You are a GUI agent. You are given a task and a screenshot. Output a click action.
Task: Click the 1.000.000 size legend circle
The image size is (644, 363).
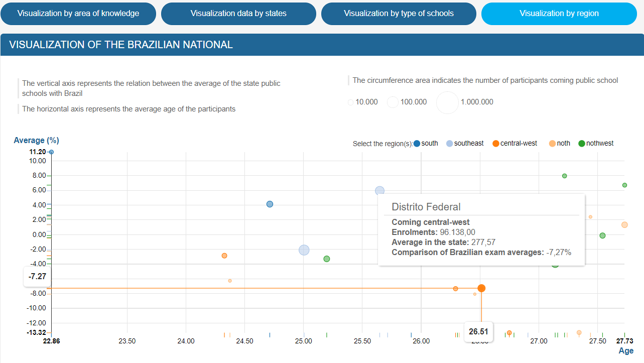coord(447,102)
